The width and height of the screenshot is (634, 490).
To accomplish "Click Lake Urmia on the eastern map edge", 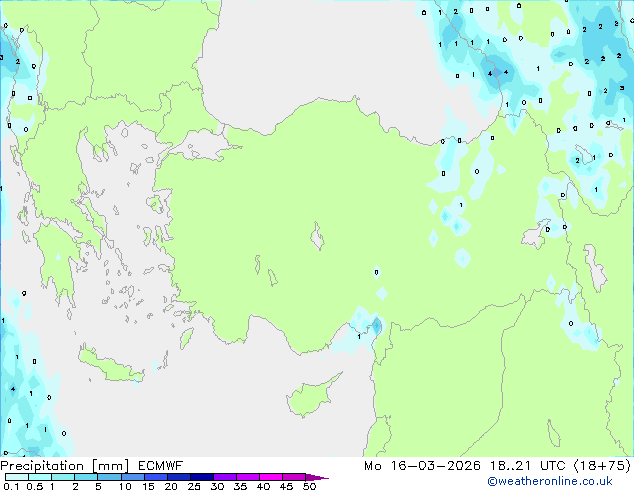I will [x=595, y=268].
